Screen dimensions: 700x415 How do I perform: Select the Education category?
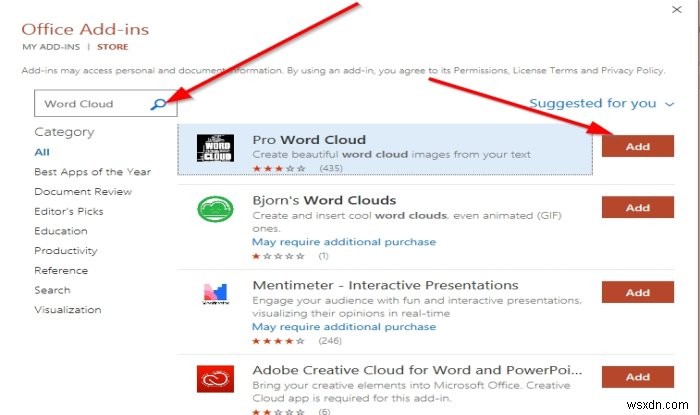pos(61,231)
